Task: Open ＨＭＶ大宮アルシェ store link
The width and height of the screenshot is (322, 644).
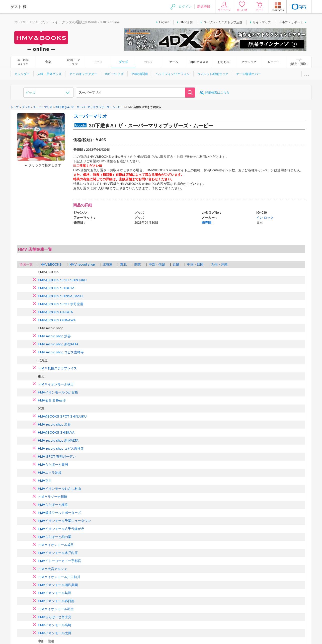Action: [52, 569]
